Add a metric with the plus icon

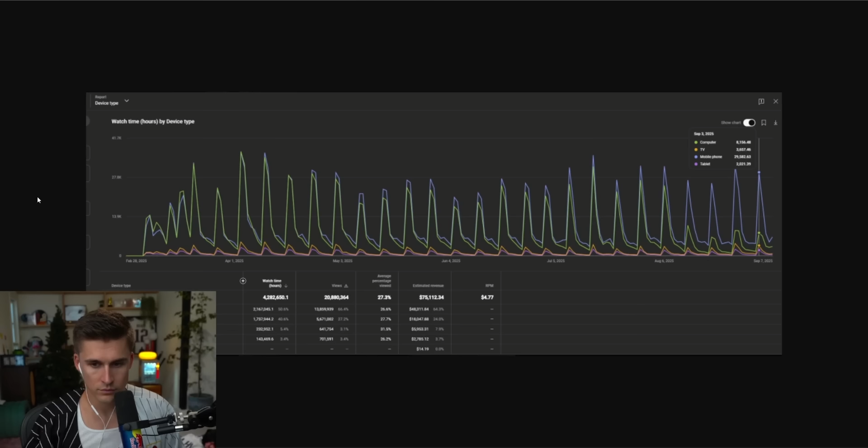click(243, 281)
